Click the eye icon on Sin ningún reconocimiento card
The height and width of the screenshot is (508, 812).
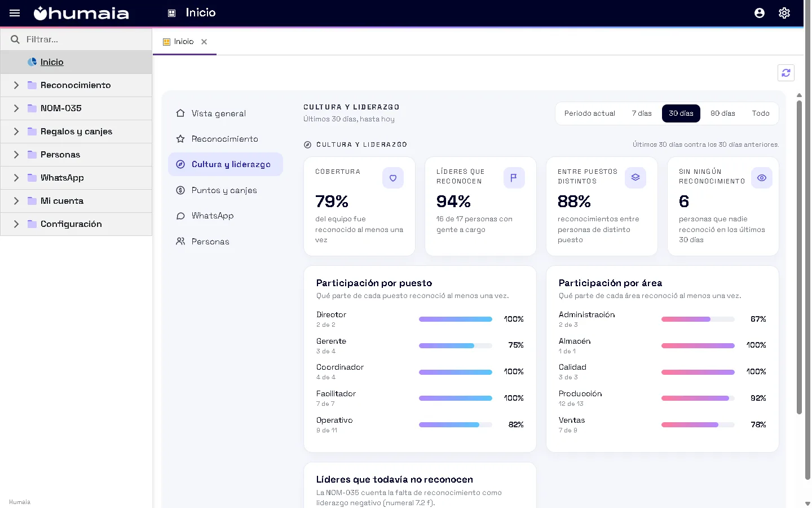762,178
